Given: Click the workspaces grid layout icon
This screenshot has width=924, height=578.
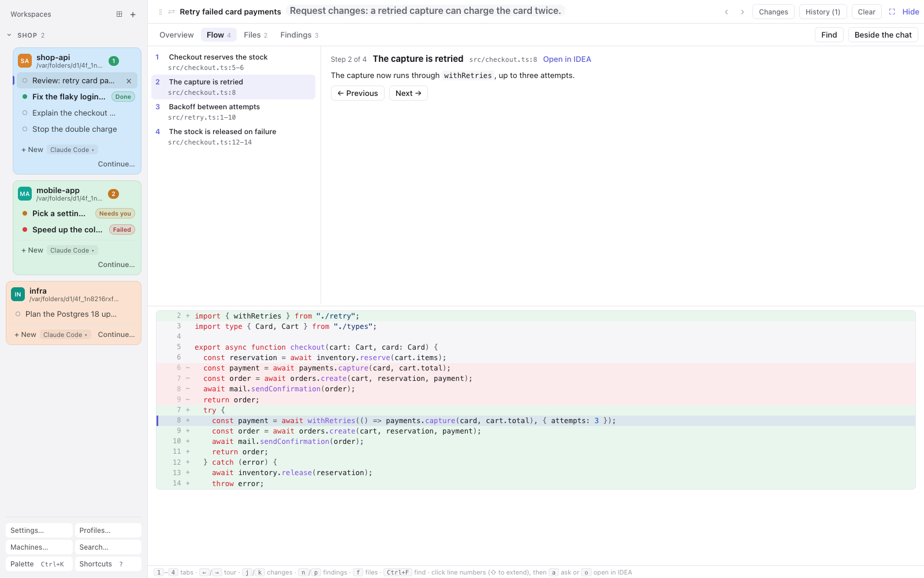Looking at the screenshot, I should (119, 14).
